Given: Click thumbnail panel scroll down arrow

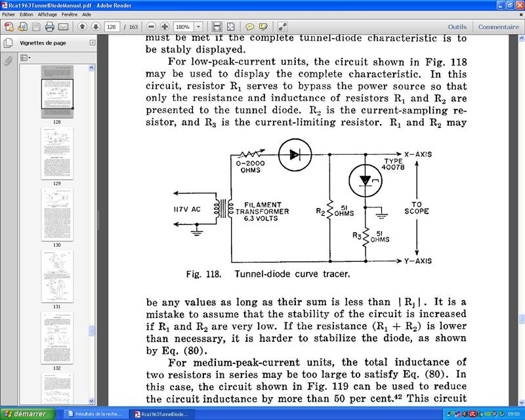Looking at the screenshot, I should (91, 400).
